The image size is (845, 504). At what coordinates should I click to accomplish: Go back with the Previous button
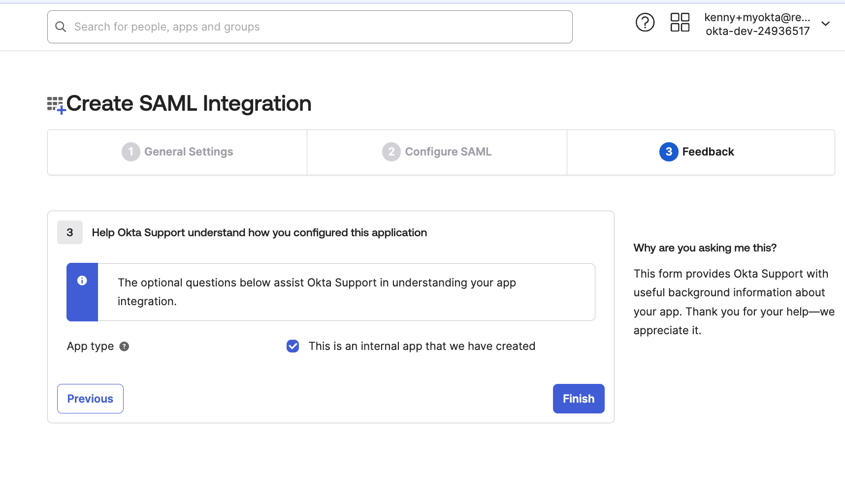[90, 399]
